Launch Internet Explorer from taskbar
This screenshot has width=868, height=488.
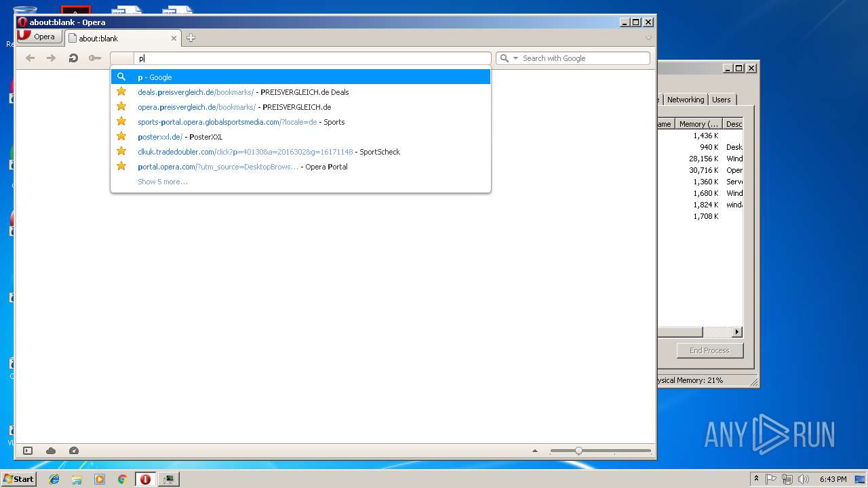pos(54,479)
